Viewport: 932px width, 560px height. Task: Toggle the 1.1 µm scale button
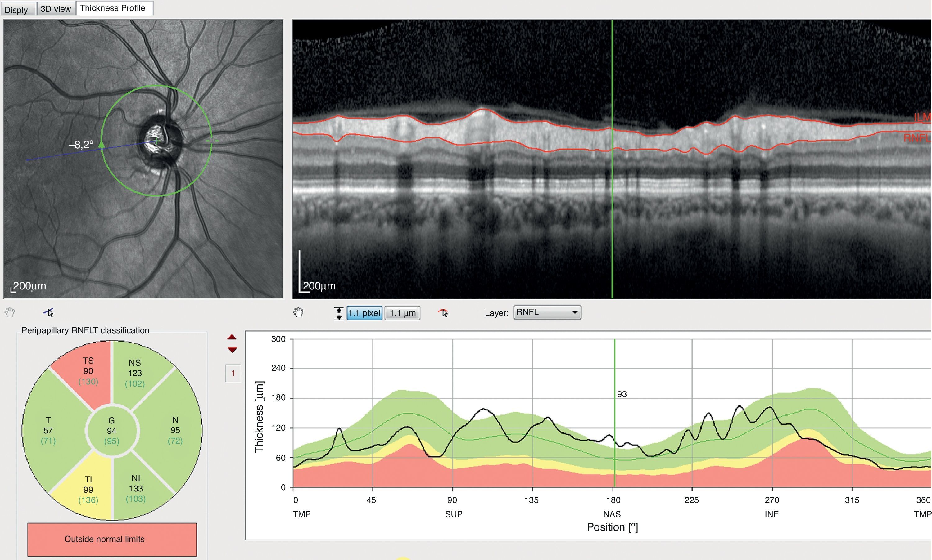[x=402, y=313]
